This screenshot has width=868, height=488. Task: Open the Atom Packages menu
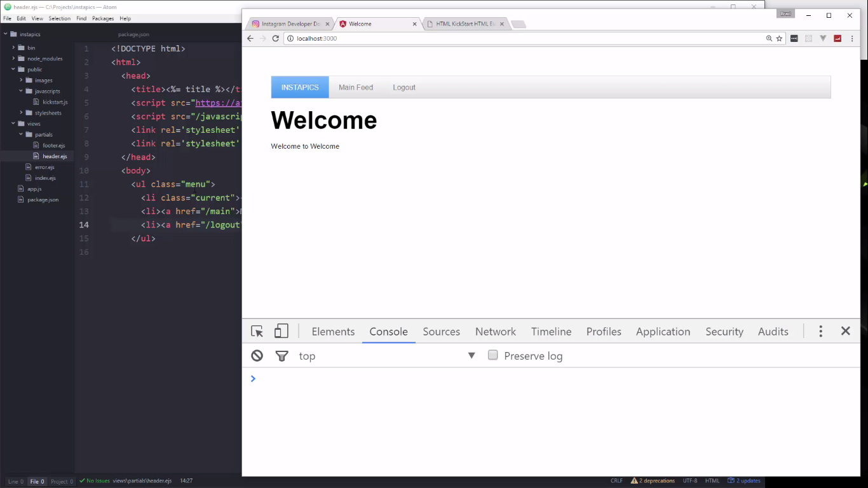click(x=103, y=18)
